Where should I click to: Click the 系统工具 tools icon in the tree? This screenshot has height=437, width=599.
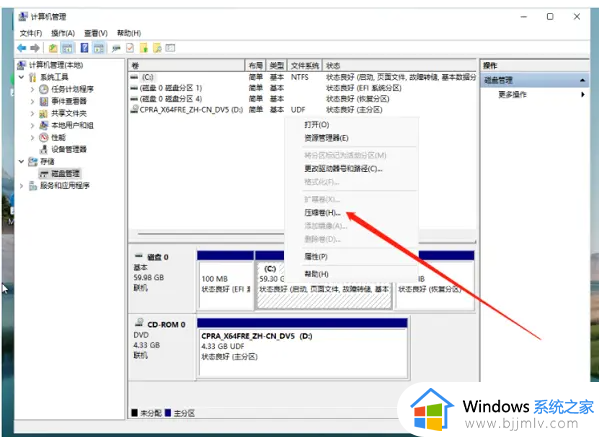tap(33, 77)
